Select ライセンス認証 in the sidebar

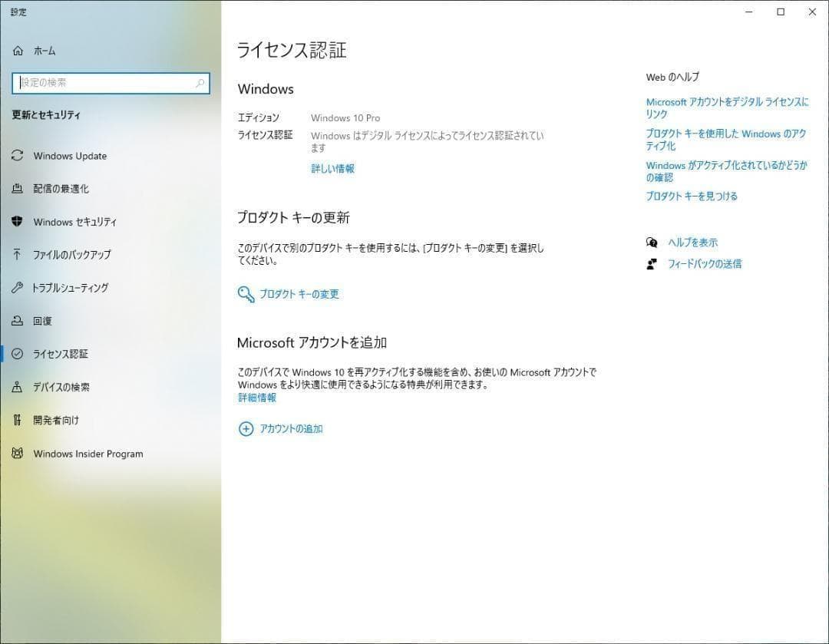(x=62, y=354)
